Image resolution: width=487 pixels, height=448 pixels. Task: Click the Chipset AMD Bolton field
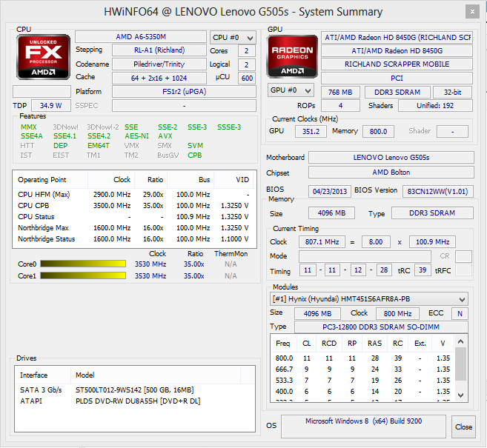click(x=391, y=173)
